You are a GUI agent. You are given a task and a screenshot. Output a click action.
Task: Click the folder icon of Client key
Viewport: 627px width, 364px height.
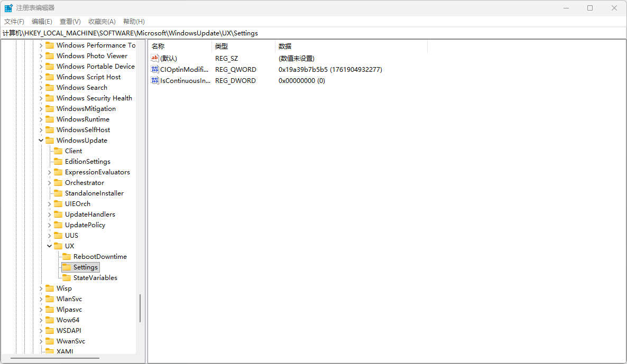[x=58, y=151]
